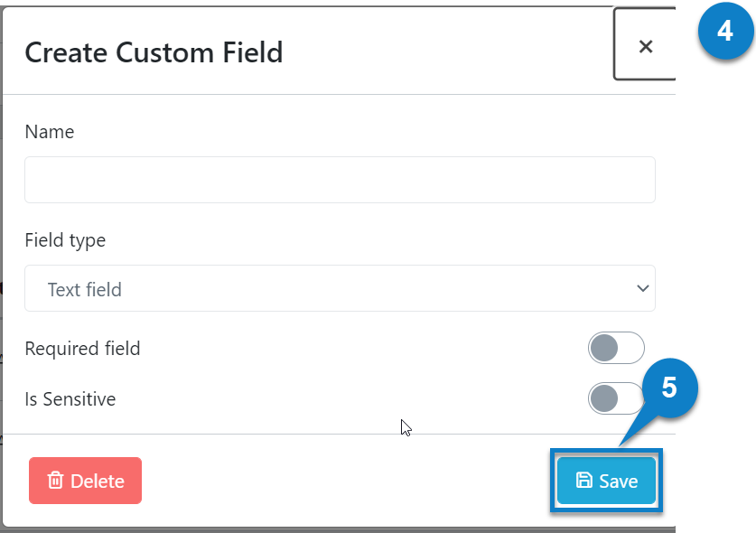Save the new custom field
756x533 pixels.
point(606,481)
